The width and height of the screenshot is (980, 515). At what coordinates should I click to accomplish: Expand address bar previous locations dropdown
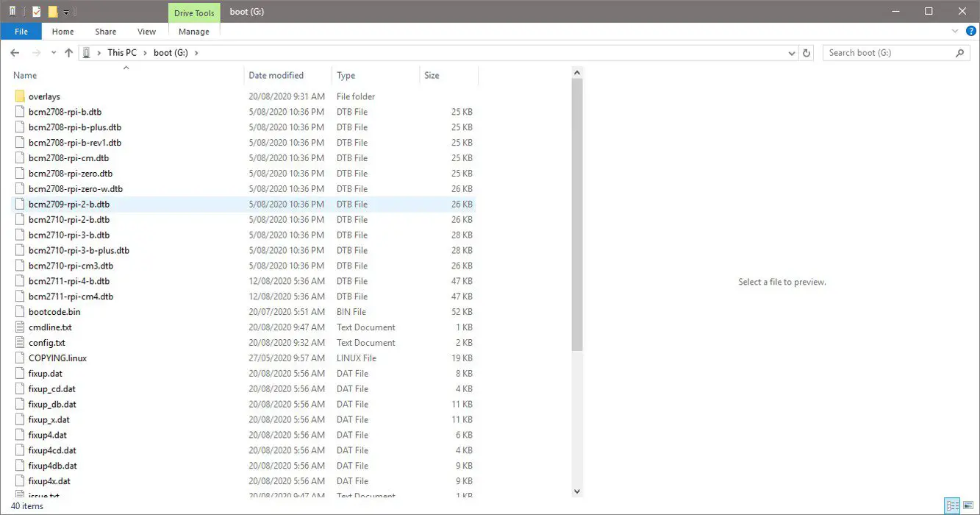pyautogui.click(x=792, y=53)
